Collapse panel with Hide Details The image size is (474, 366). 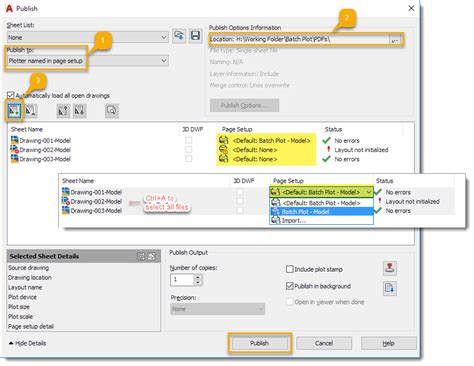(27, 343)
